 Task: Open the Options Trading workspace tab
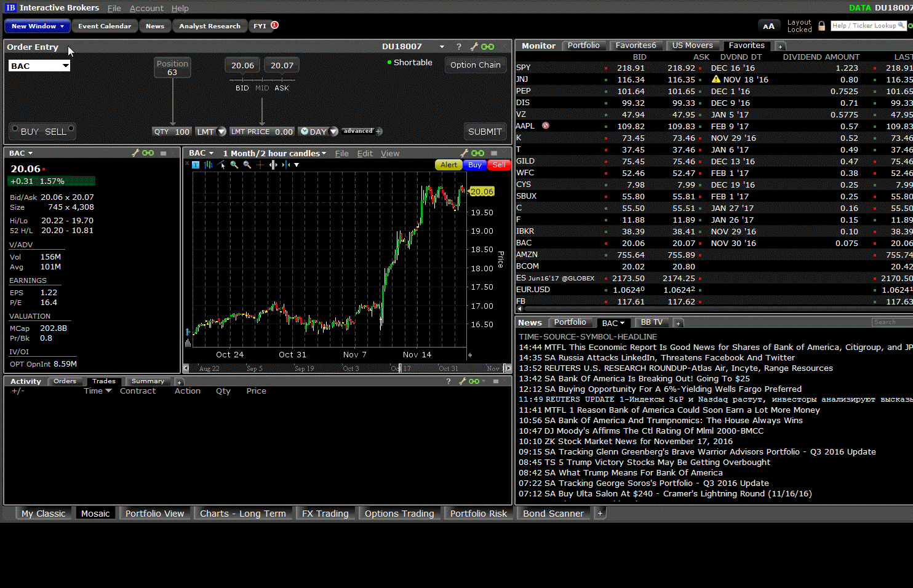(x=399, y=512)
